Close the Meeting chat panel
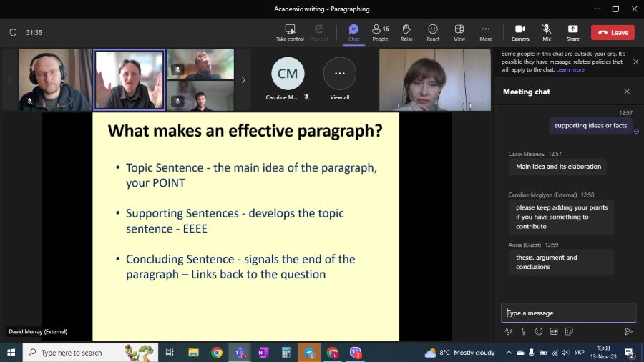Viewport: 644px width, 362px height. [x=627, y=92]
